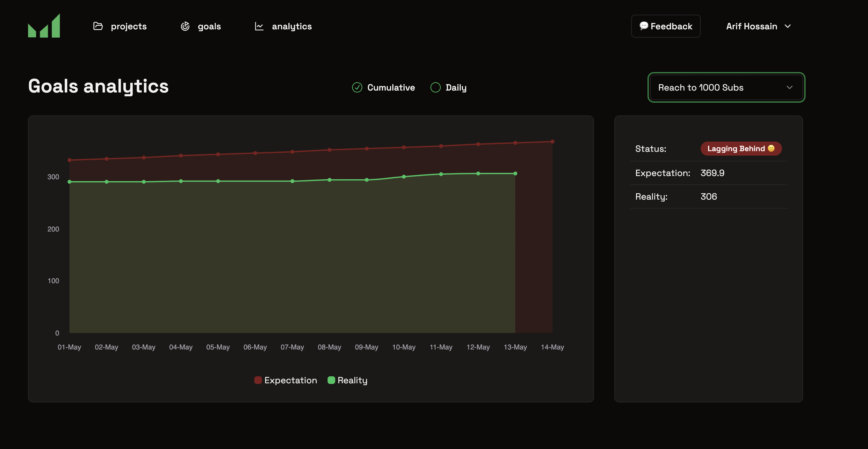Click the chevron in the goal selector
The width and height of the screenshot is (868, 449).
coord(790,88)
